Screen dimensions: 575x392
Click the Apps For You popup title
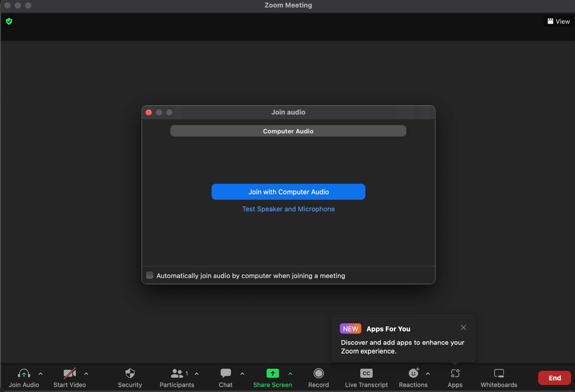388,329
